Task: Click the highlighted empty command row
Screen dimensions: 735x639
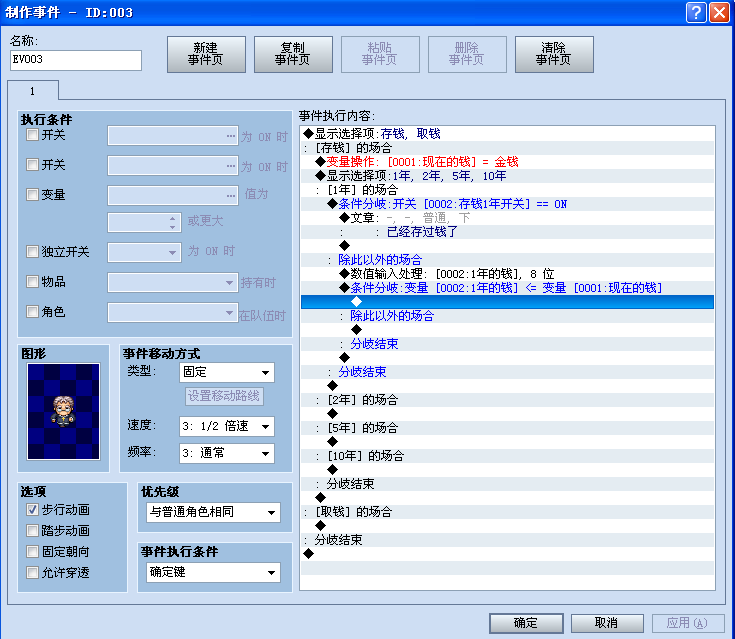Action: [508, 302]
